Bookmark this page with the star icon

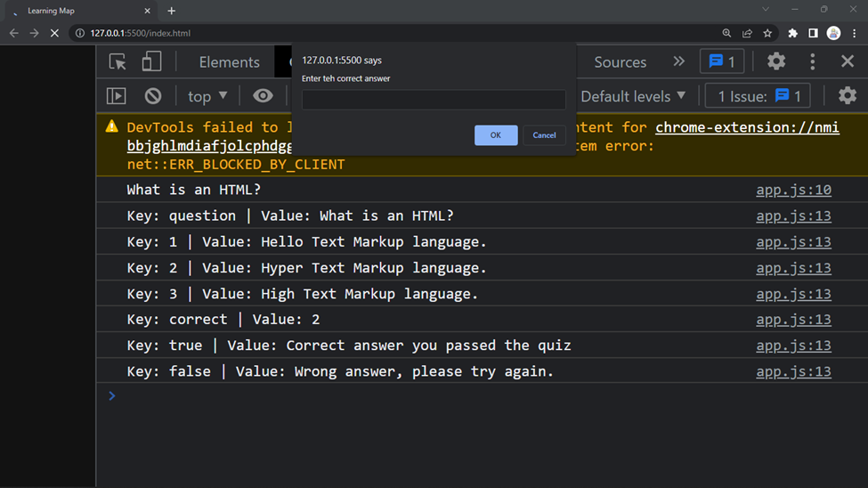767,33
